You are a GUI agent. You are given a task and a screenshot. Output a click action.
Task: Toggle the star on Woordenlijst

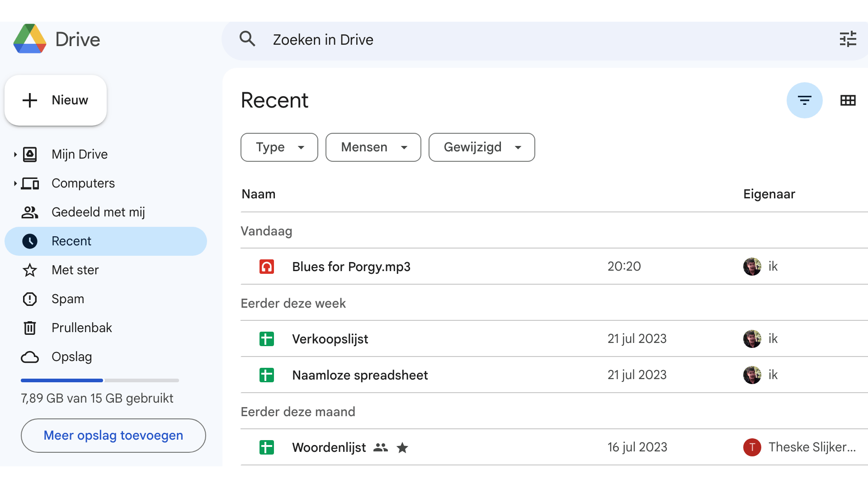click(402, 447)
